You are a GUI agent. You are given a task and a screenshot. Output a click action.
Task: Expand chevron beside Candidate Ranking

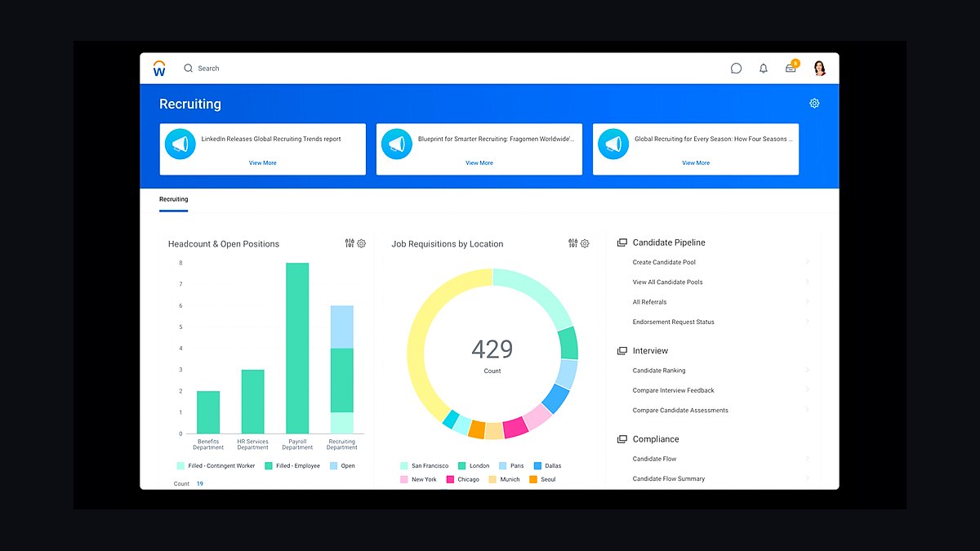807,371
